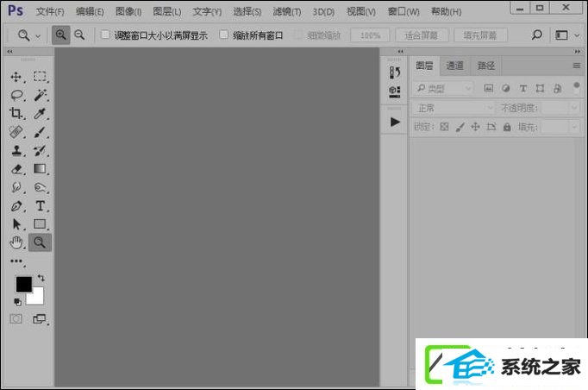Select the Path Selection tool

pyautogui.click(x=16, y=224)
